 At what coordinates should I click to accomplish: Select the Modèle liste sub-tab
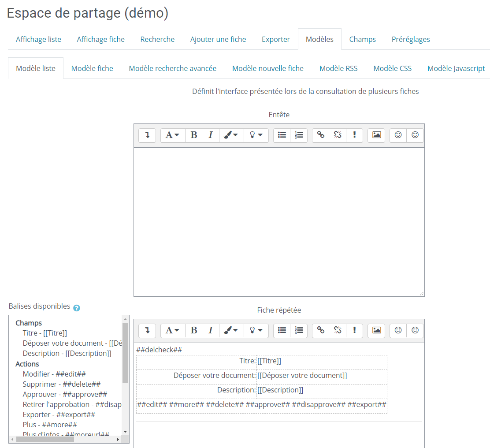click(36, 68)
